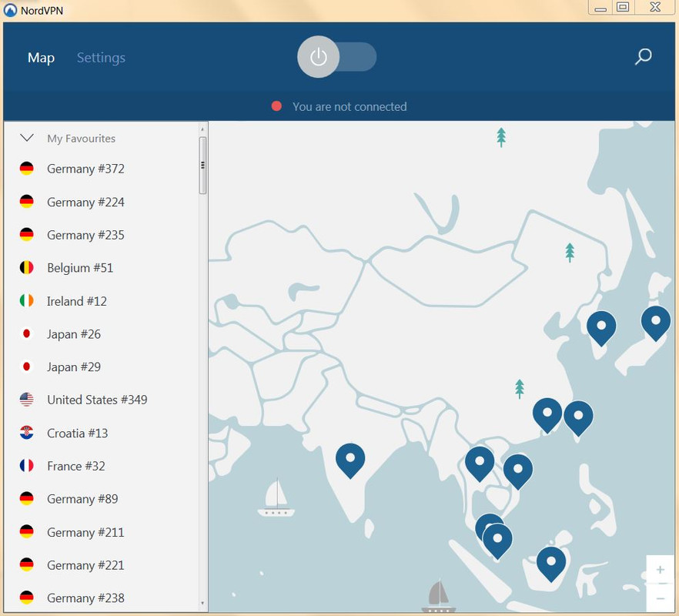Zoom out the map with minus button

pos(660,598)
